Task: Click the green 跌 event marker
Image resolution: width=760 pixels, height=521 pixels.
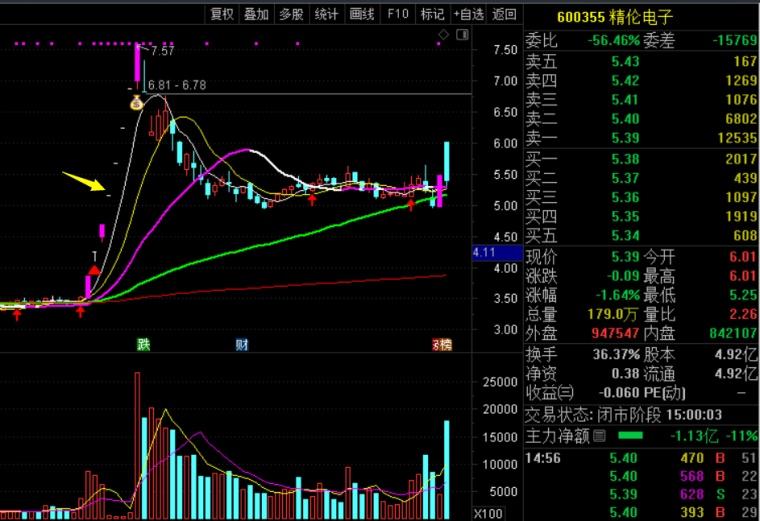Action: [x=143, y=345]
